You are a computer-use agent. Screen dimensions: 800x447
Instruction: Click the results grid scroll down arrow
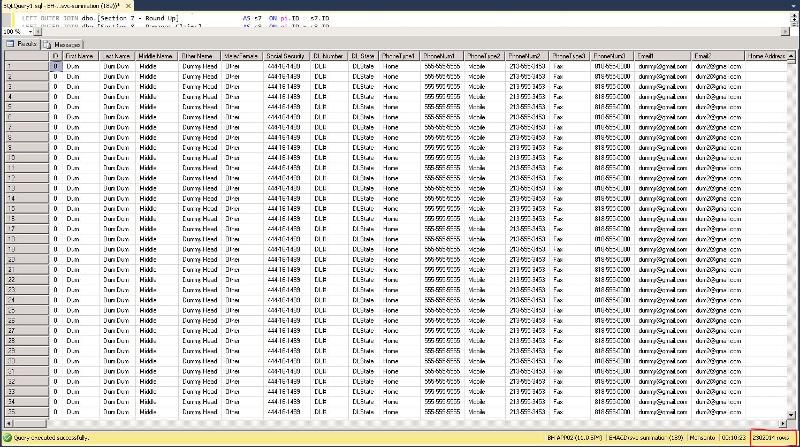point(791,415)
